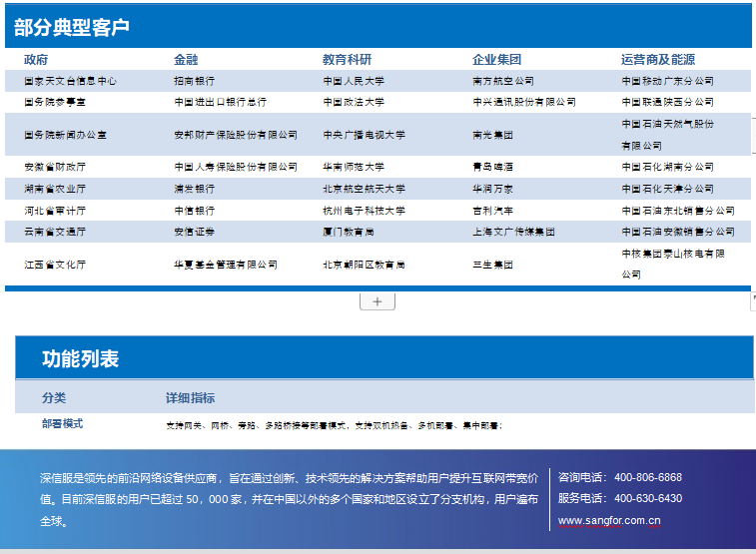The height and width of the screenshot is (554, 756).
Task: Click the 中国石油东北销售分公司 cell
Action: pos(678,211)
